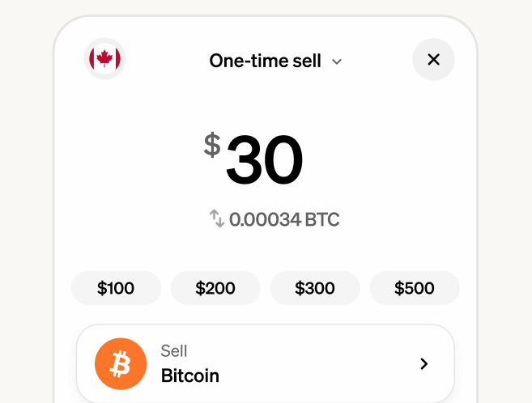Viewport: 532px width, 403px height.
Task: Click the BTC unit abbreviation
Action: point(322,218)
